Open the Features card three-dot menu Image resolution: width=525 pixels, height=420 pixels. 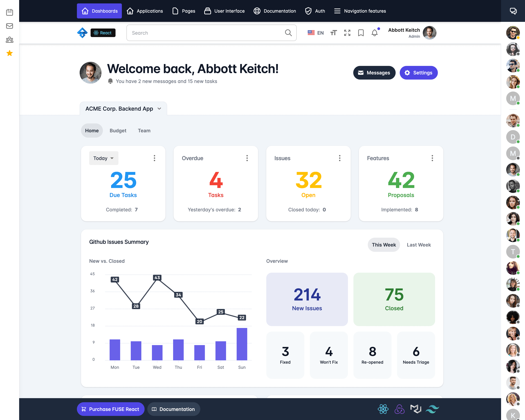tap(432, 158)
